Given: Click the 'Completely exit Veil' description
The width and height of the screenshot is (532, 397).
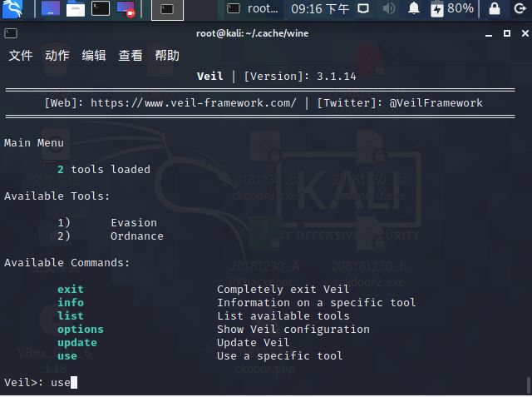Looking at the screenshot, I should [283, 290].
